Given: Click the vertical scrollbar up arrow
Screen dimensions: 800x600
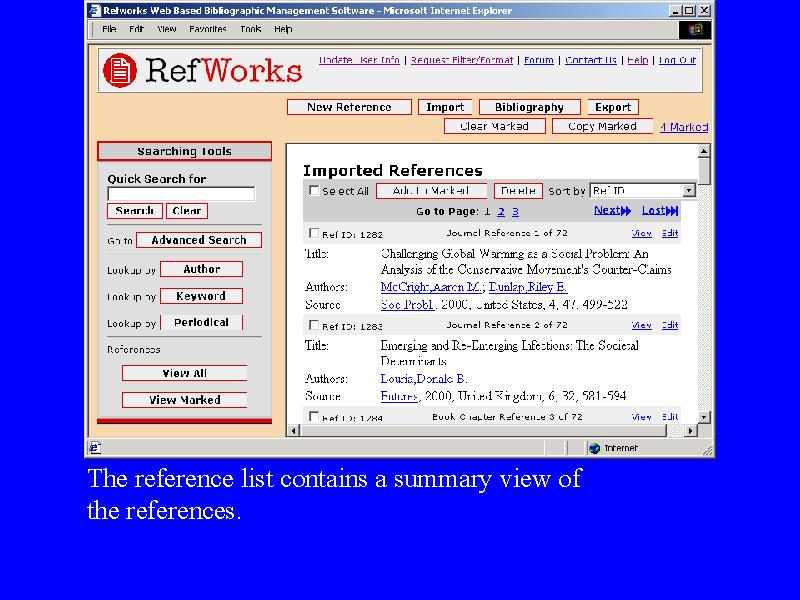Looking at the screenshot, I should pyautogui.click(x=704, y=151).
